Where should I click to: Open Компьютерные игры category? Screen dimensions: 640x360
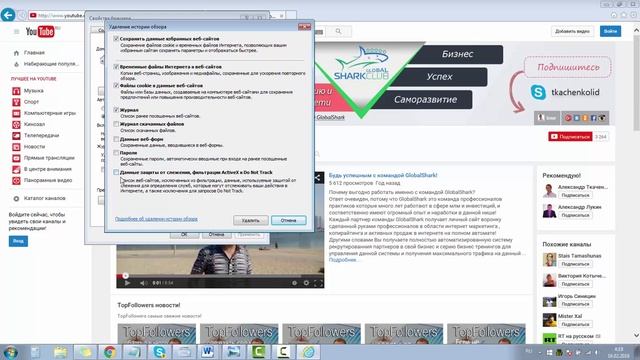[44, 113]
